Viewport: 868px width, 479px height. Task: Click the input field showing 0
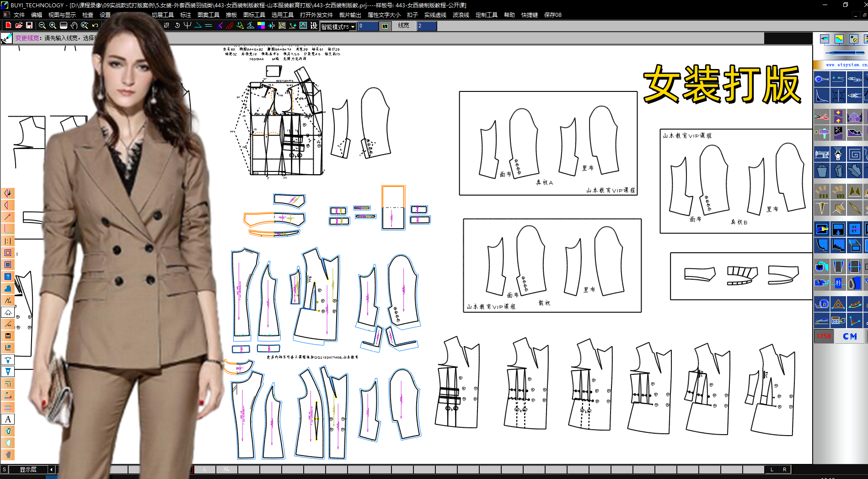(x=368, y=26)
